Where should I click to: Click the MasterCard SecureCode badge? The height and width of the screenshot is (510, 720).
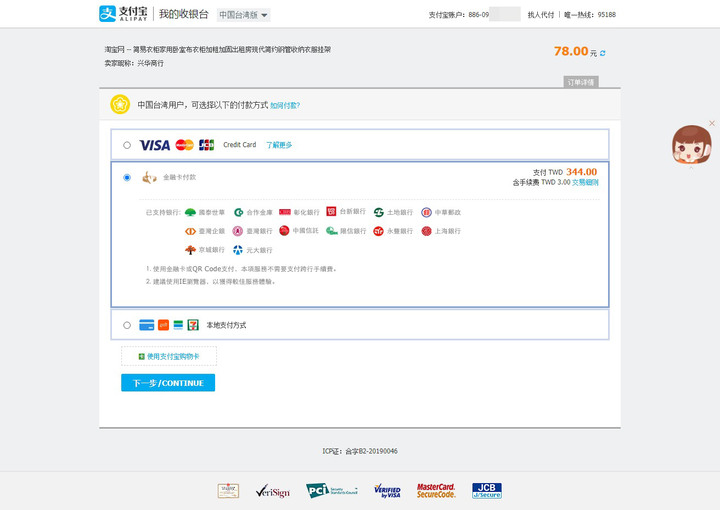[436, 491]
